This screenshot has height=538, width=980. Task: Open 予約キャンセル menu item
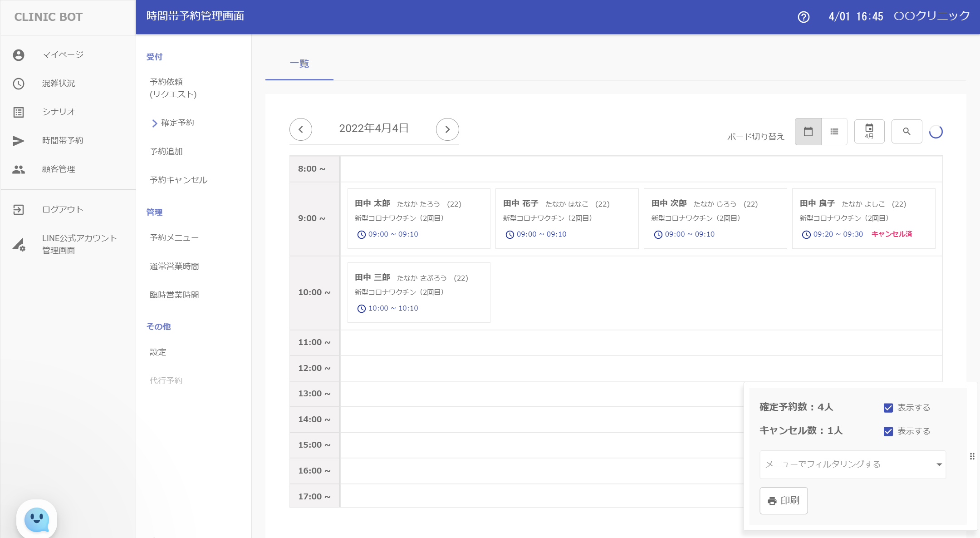point(178,180)
